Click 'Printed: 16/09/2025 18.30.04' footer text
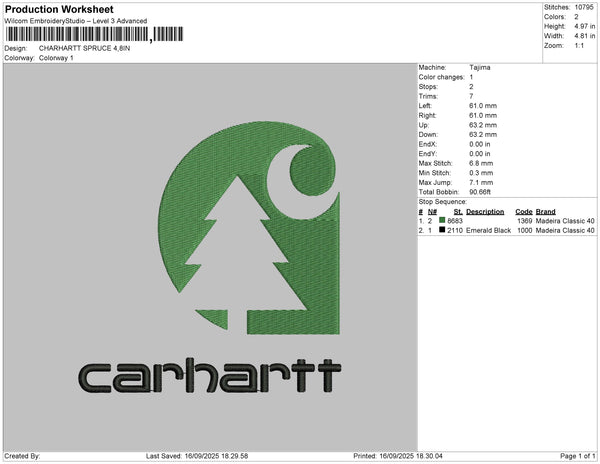Viewport: 600px width, 464px height. [x=398, y=456]
